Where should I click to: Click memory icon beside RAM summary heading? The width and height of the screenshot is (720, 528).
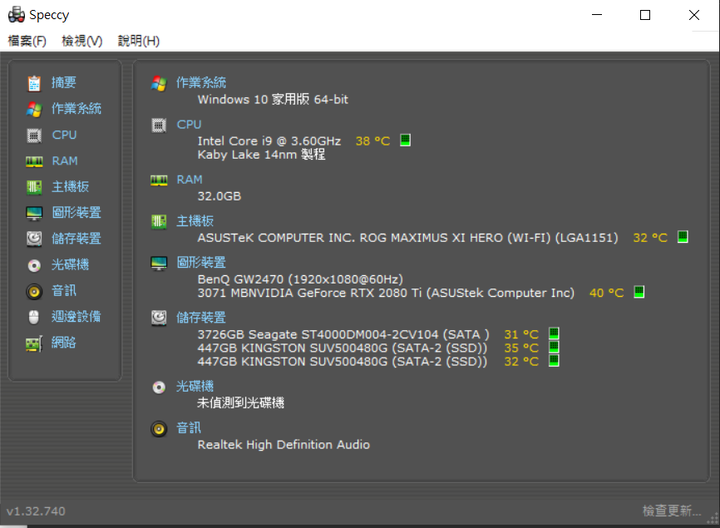coord(159,180)
